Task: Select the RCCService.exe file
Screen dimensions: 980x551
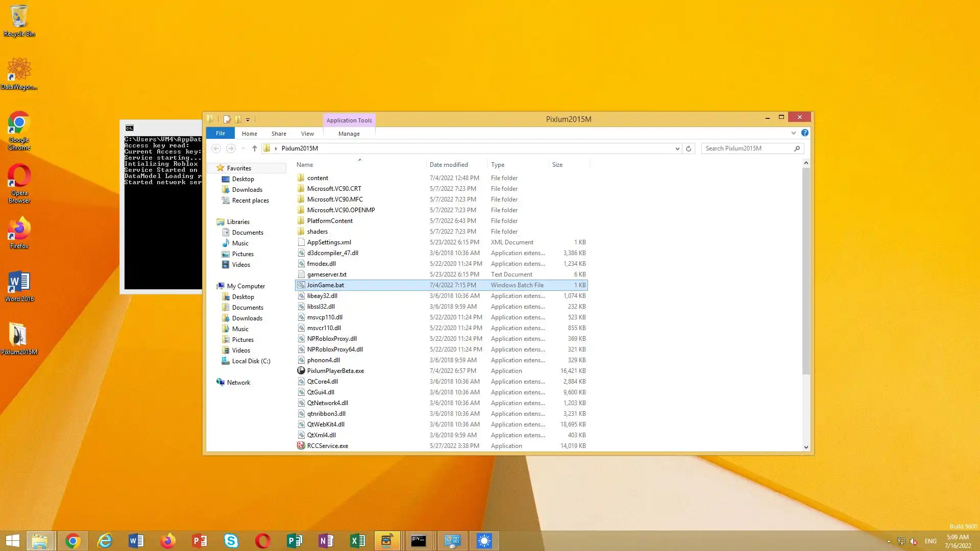Action: 327,446
